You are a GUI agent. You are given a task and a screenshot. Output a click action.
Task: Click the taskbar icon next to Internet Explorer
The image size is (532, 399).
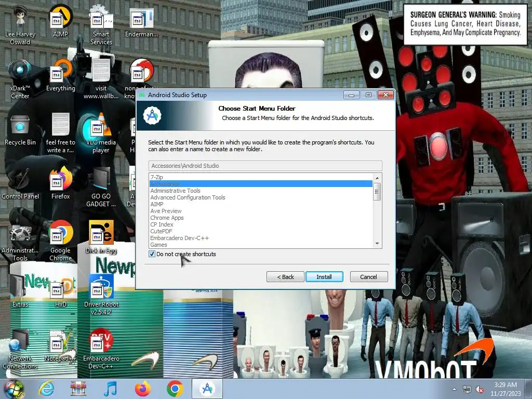(78, 389)
